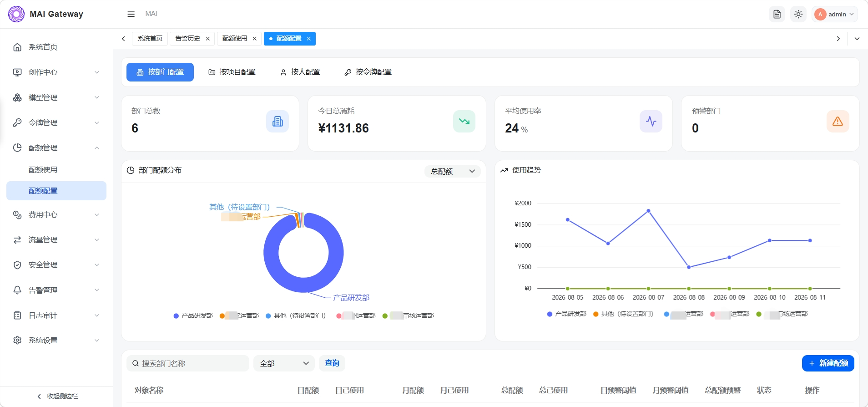Expand the 模型管理 menu chevron
Image resolution: width=868 pixels, height=407 pixels.
(97, 97)
